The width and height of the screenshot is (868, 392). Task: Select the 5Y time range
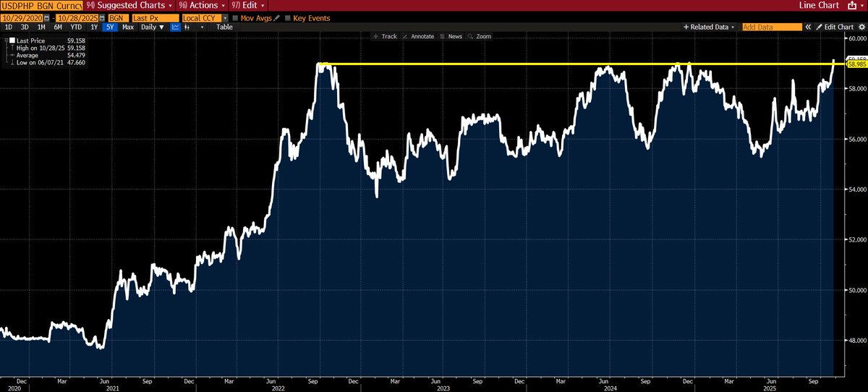(110, 27)
